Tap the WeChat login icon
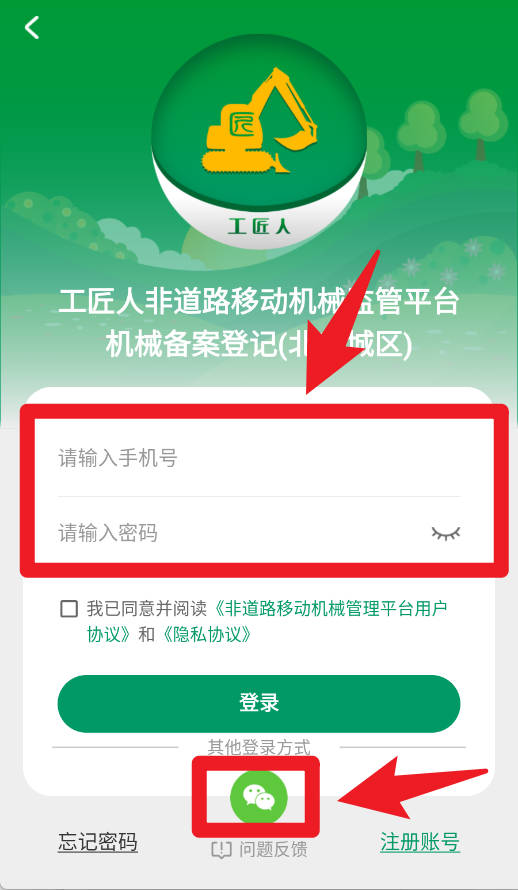Screen dimensions: 518x890 coord(259,797)
